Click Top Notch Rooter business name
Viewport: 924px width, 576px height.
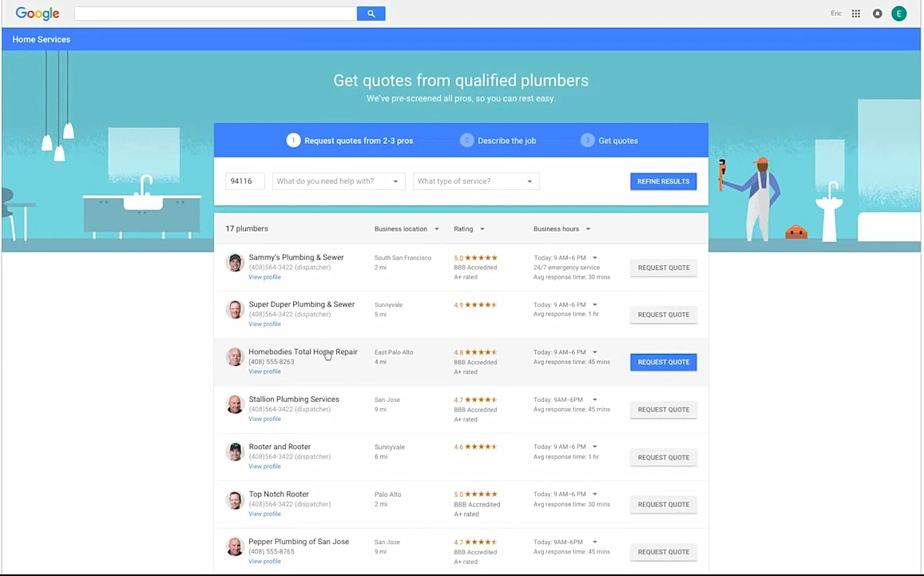point(279,494)
